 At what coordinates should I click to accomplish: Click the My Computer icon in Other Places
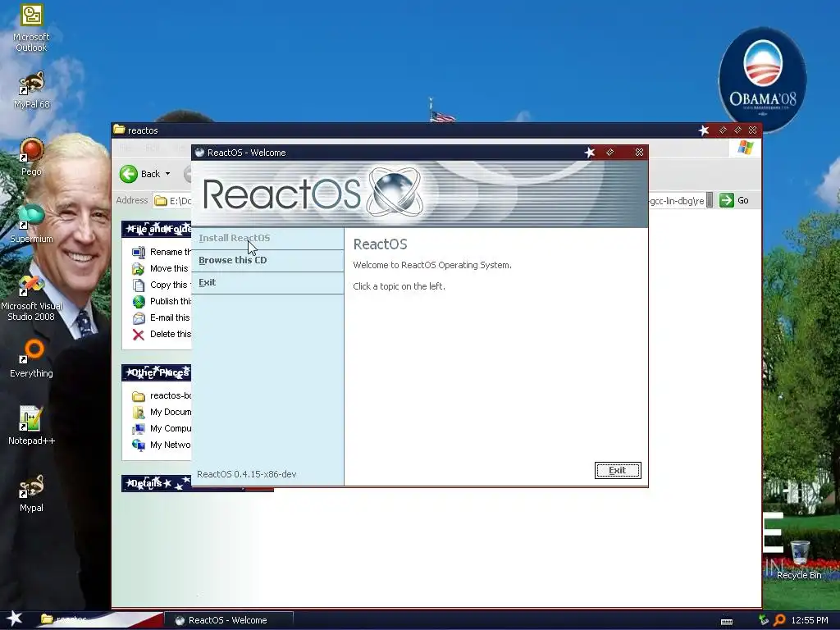[x=138, y=428]
